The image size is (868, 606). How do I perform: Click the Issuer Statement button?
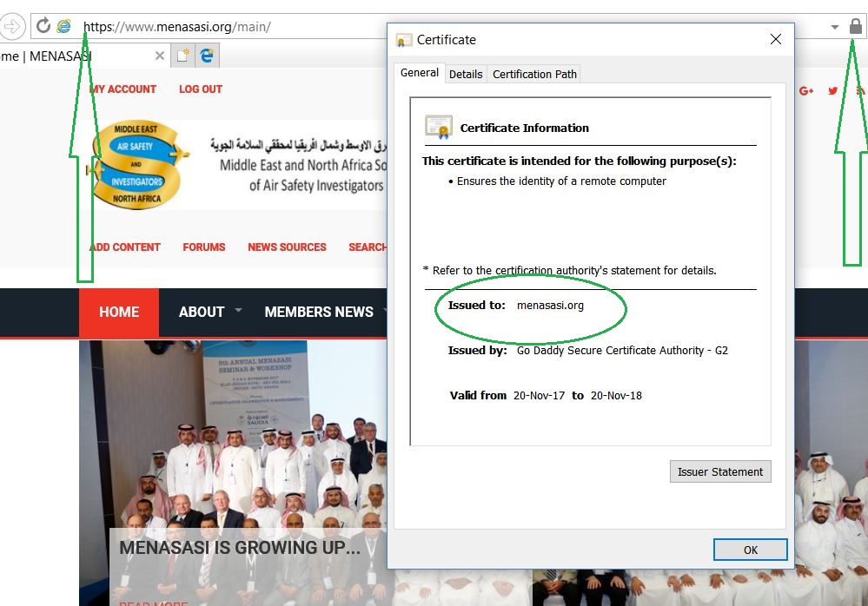pos(719,471)
